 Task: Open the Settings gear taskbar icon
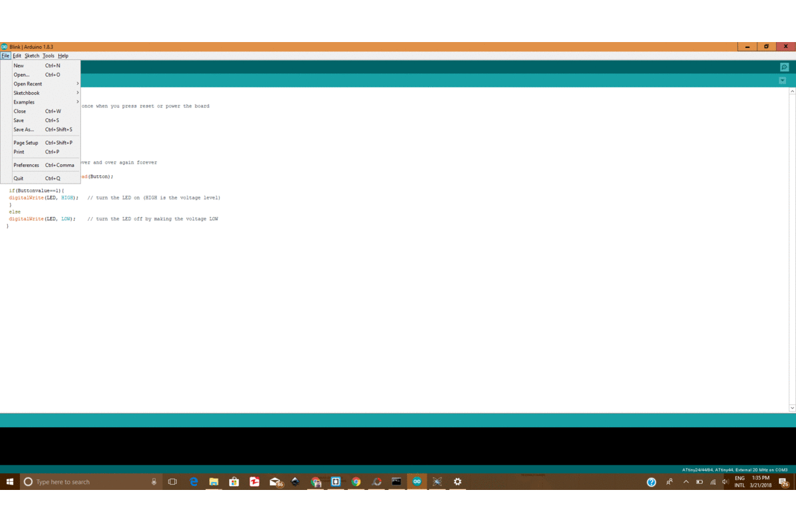[x=457, y=482]
